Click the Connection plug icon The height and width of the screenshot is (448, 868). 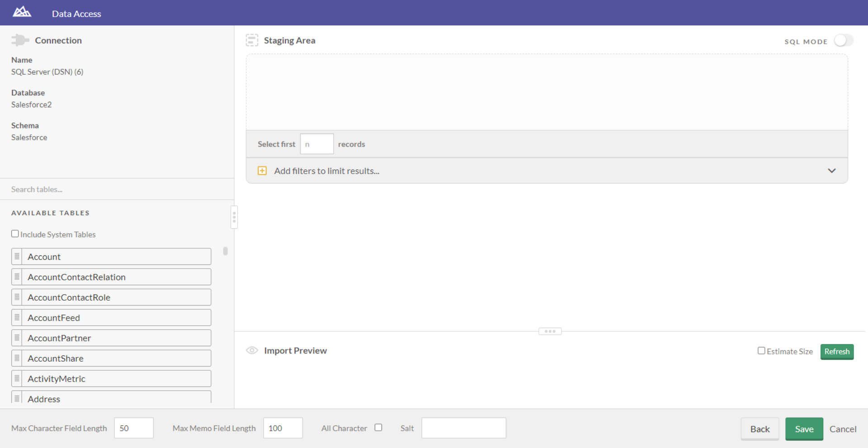pos(20,40)
